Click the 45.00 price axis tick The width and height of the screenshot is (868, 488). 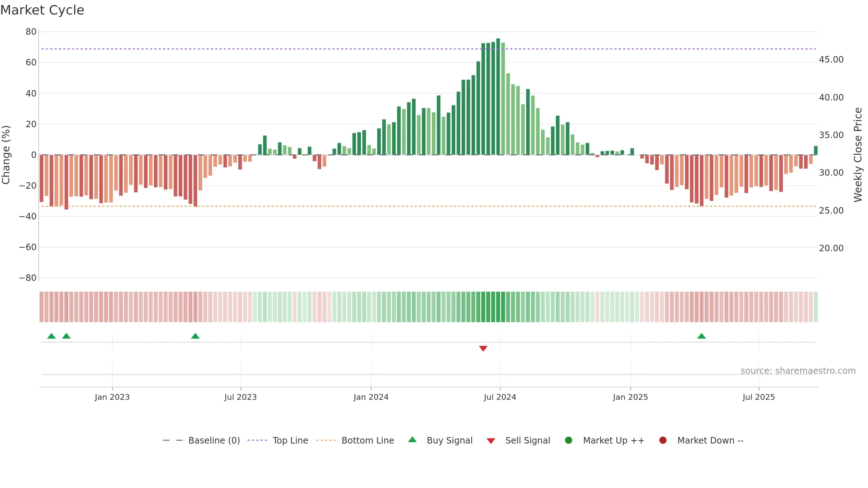(831, 60)
